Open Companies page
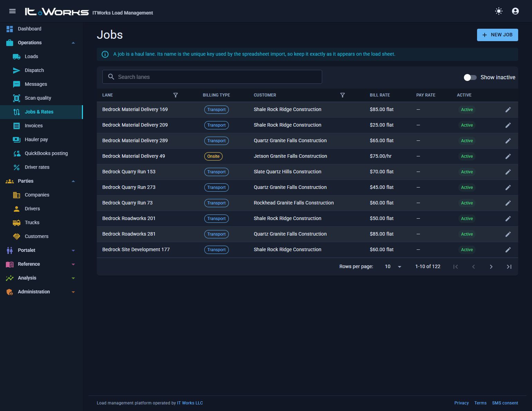The image size is (532, 411). 41,195
